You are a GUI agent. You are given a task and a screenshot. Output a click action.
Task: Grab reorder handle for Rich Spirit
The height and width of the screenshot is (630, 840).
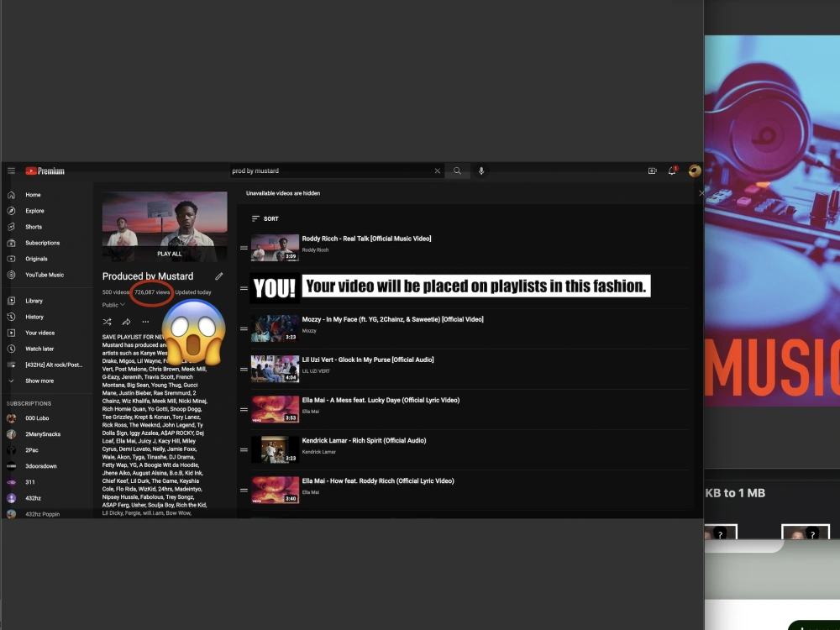pyautogui.click(x=244, y=450)
